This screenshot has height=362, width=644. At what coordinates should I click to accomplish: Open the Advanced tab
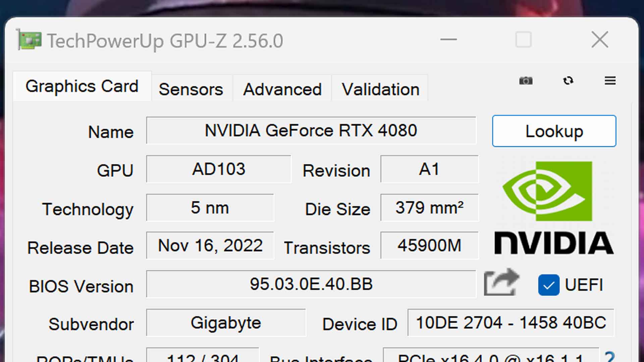[x=282, y=89]
